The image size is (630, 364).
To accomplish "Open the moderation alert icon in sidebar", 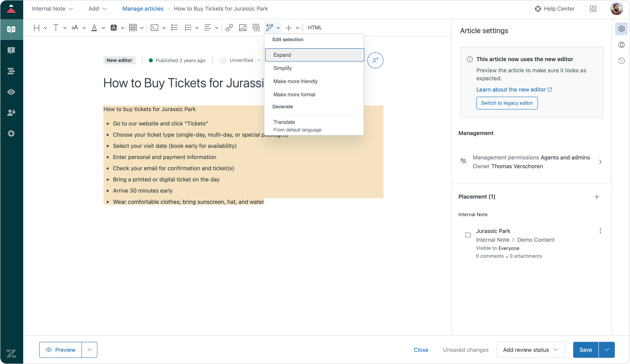I will [11, 50].
